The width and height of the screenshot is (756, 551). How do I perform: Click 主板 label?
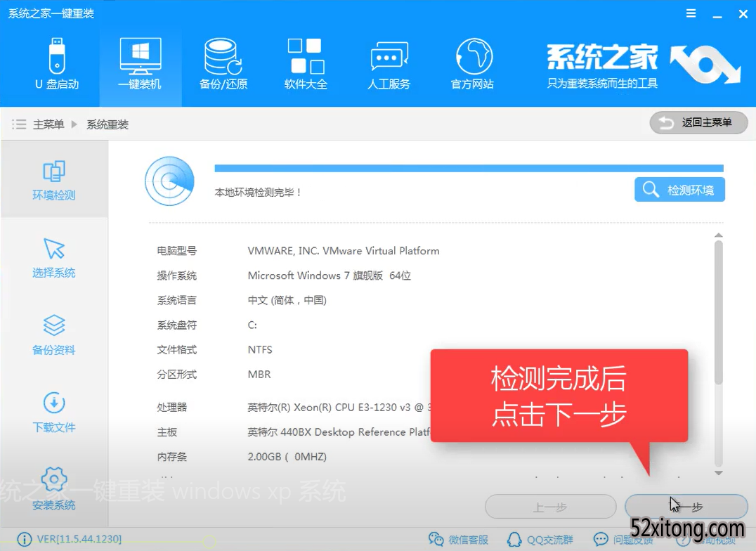point(167,432)
